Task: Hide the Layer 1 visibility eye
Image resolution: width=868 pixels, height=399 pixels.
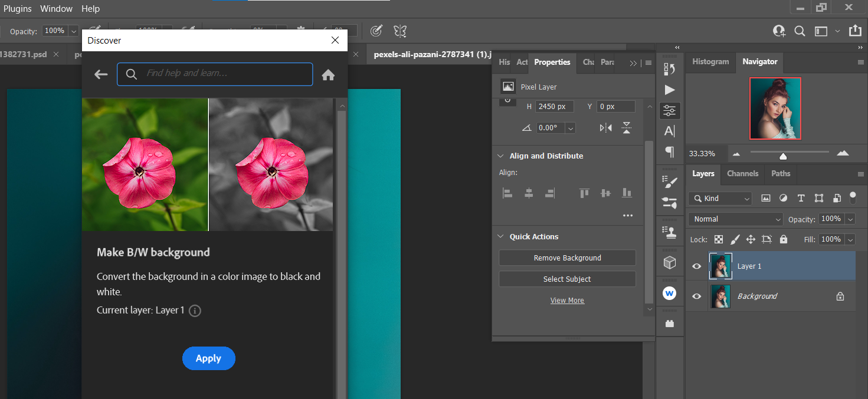Action: (x=697, y=266)
